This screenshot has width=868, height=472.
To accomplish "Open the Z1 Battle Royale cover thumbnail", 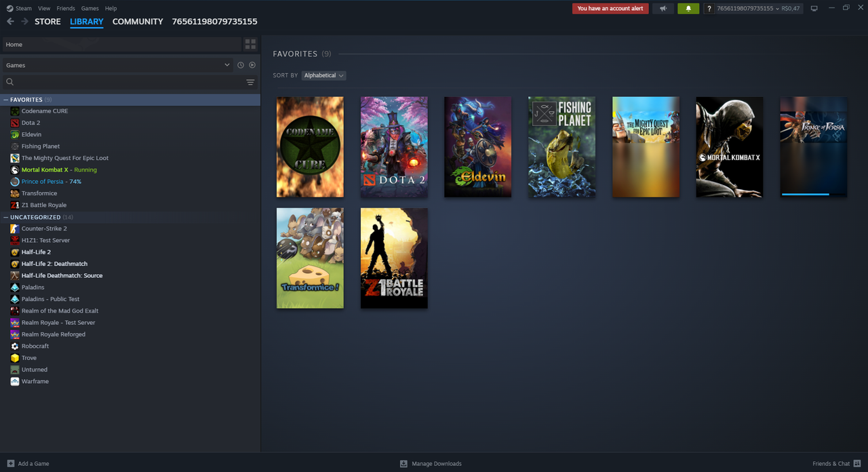I will pyautogui.click(x=394, y=258).
